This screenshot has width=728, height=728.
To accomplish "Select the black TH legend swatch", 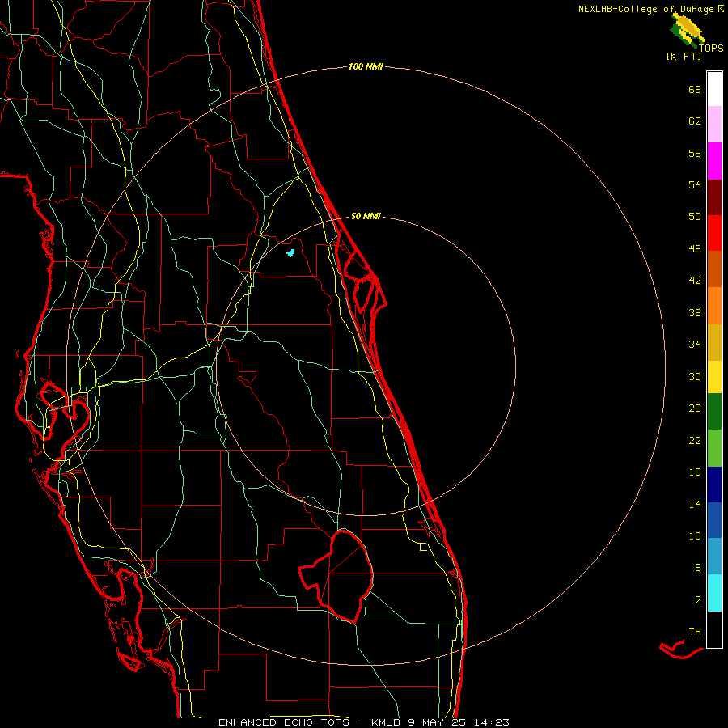I will tap(714, 629).
